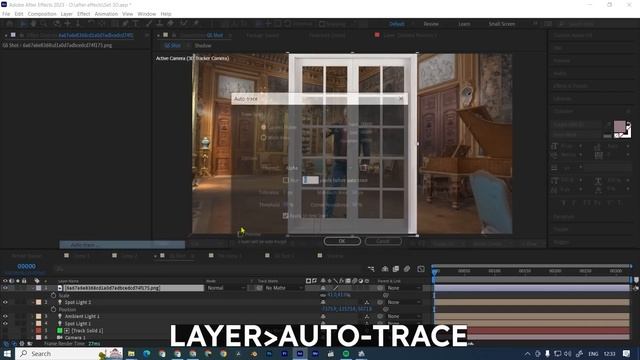Open the Parent dropdown for Ambient Light 1
Screen dimensions: 640x360
click(403, 316)
